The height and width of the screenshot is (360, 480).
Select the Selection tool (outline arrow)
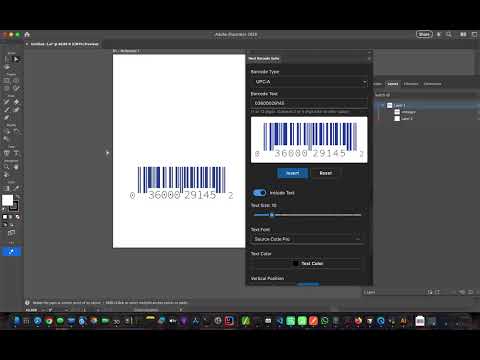coord(7,59)
